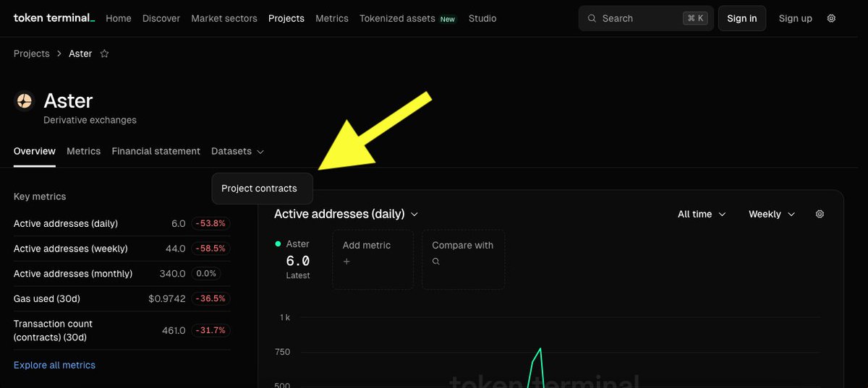Click the Aster legend entry in chart
This screenshot has height=388, width=868.
pos(292,244)
